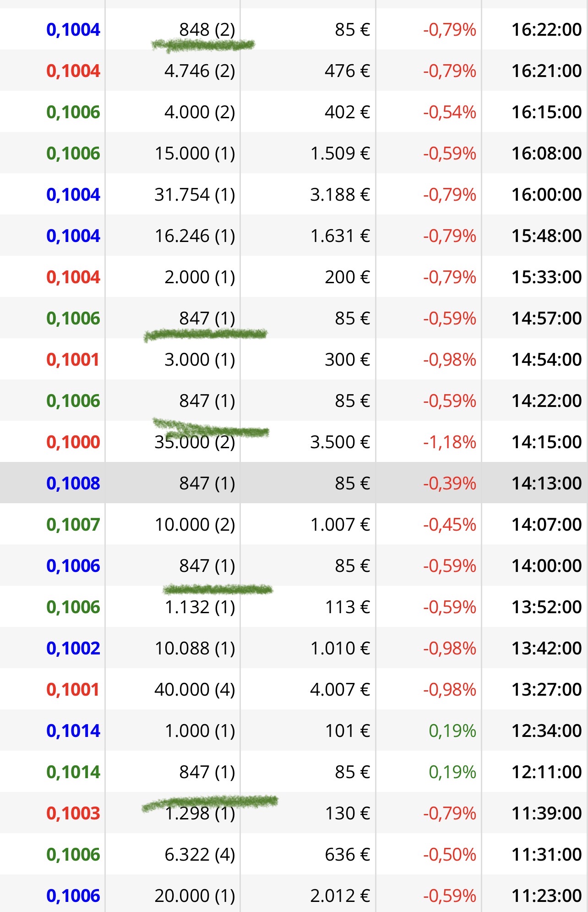This screenshot has width=588, height=912.
Task: Select the 130 € amount
Action: 347,813
